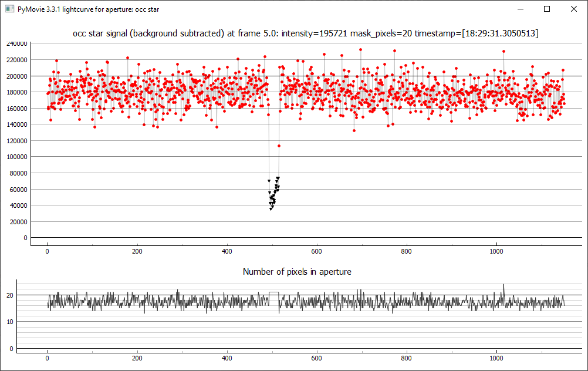Close the PyMovie lightcurve window

pos(573,9)
